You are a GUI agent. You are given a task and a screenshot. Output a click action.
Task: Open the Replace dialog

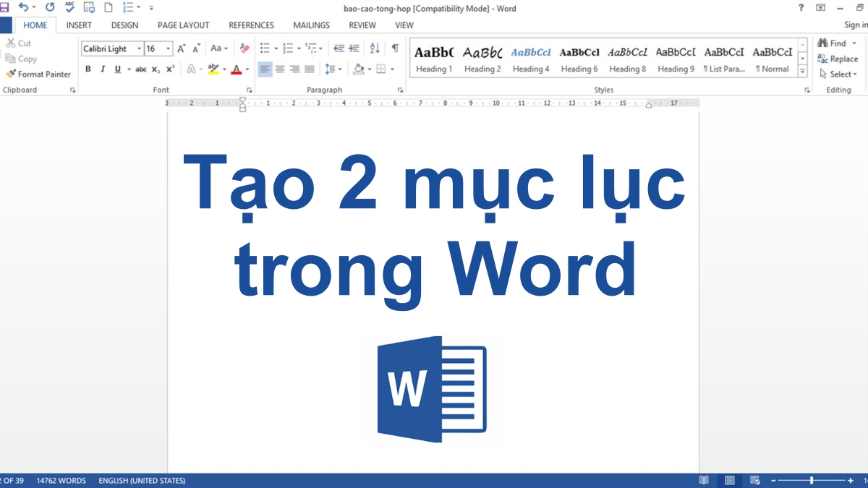[838, 59]
